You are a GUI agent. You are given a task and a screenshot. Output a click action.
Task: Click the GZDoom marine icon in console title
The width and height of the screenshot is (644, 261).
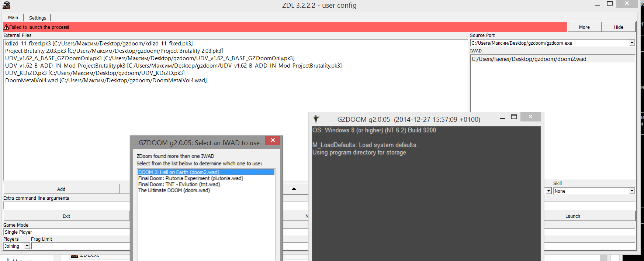click(316, 119)
